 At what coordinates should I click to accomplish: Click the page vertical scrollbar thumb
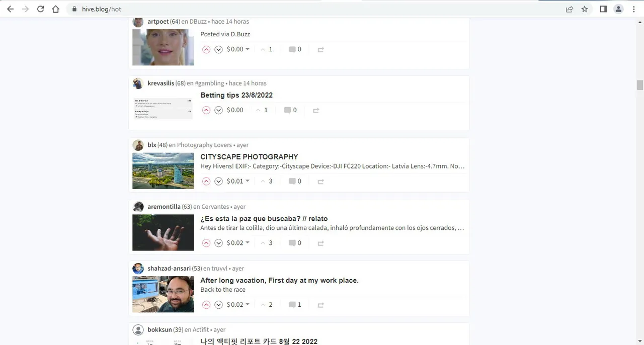640,85
